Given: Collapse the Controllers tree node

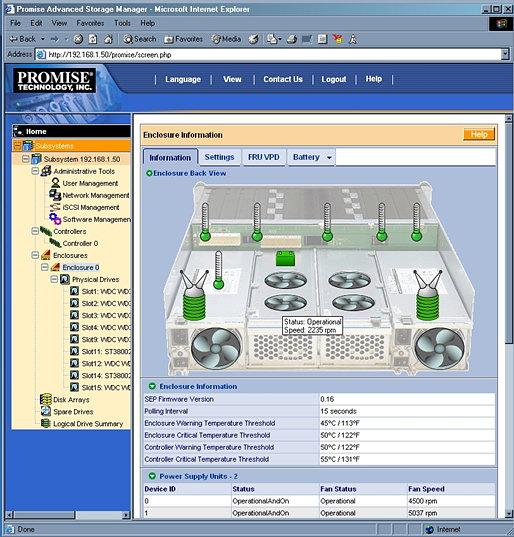Looking at the screenshot, I should tap(35, 231).
